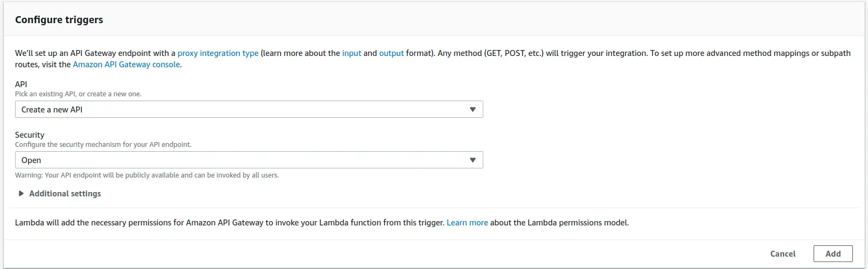Screen dimensions: 868x269
Task: Click the Cancel button
Action: coord(783,254)
